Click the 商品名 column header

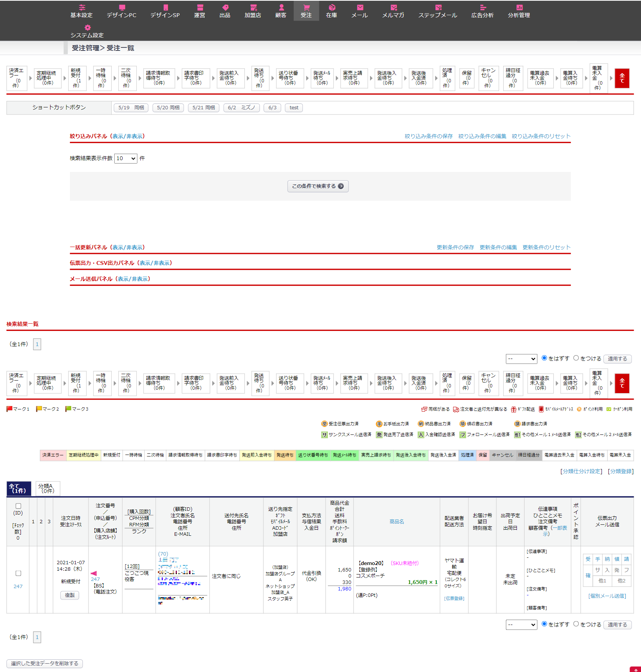tap(397, 522)
